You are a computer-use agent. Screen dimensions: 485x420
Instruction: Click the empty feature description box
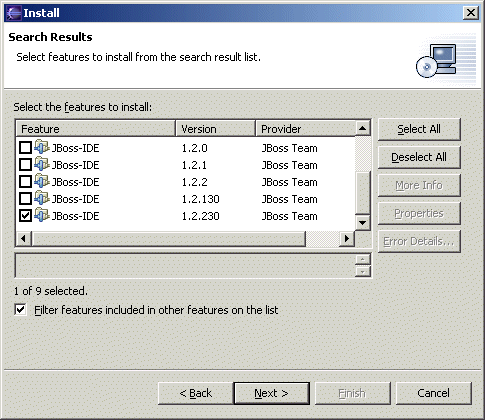click(186, 266)
